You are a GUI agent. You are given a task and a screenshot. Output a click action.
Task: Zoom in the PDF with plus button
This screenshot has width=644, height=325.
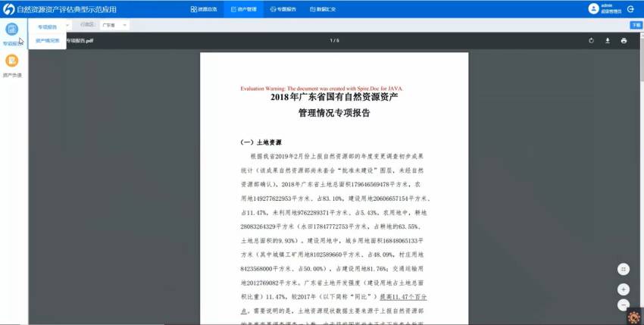pos(623,289)
